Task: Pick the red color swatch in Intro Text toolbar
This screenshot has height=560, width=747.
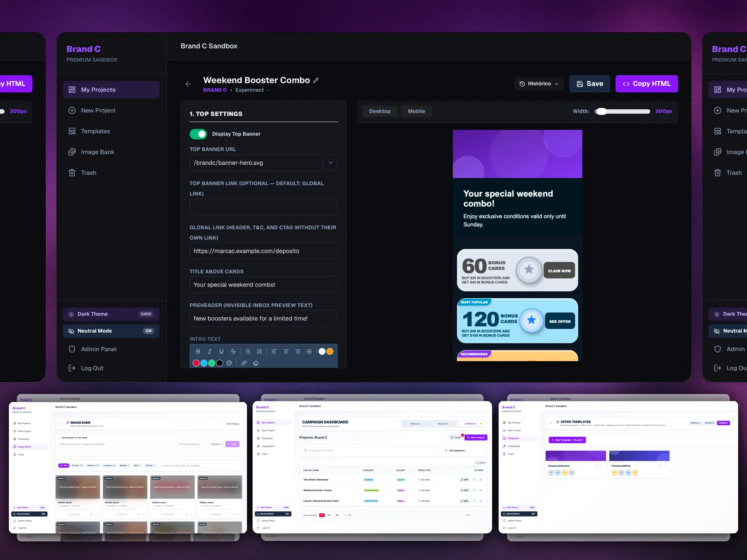Action: 196,363
